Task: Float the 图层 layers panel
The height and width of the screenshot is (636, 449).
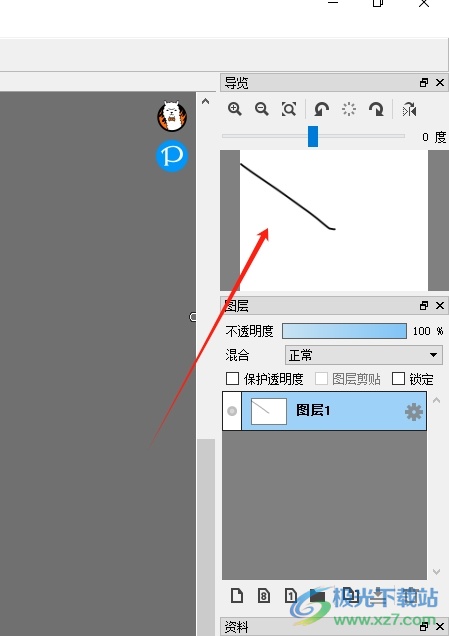Action: point(424,305)
